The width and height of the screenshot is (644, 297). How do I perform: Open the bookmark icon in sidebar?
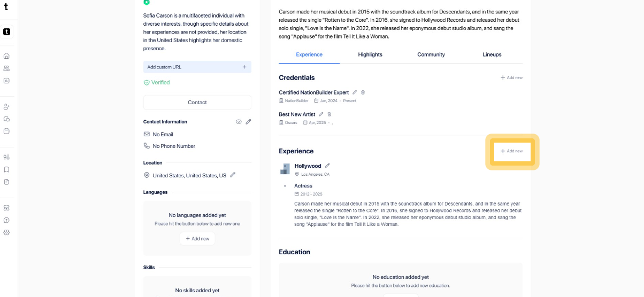6,169
